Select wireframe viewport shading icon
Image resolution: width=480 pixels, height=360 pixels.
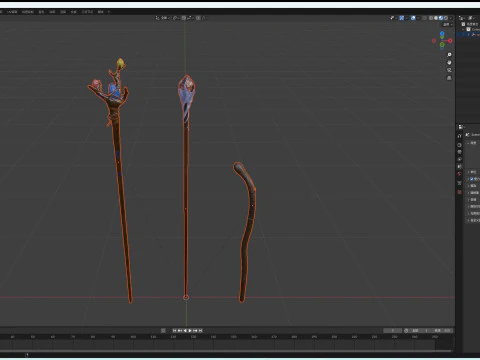(x=431, y=18)
